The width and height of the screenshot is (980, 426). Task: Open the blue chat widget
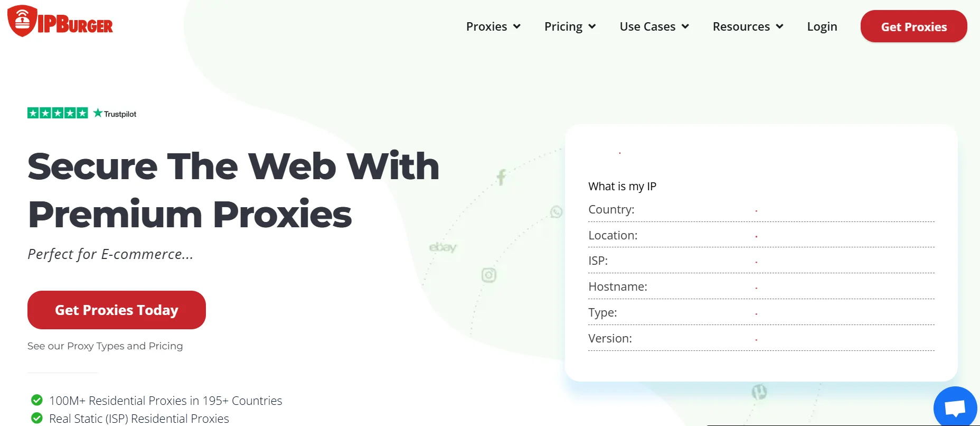[955, 408]
